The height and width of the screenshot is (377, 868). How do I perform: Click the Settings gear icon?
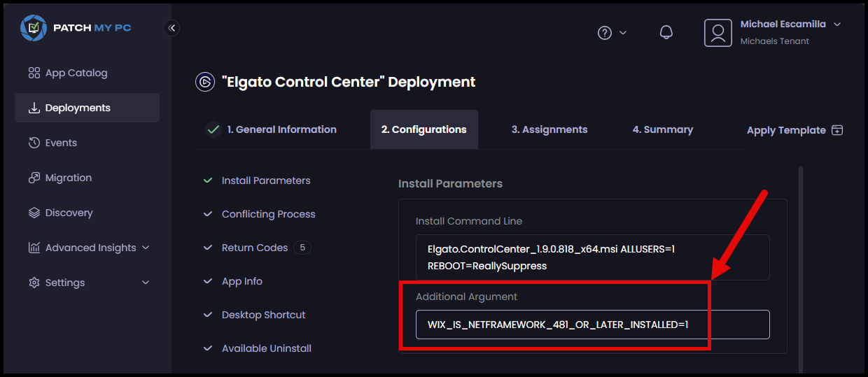pyautogui.click(x=34, y=283)
